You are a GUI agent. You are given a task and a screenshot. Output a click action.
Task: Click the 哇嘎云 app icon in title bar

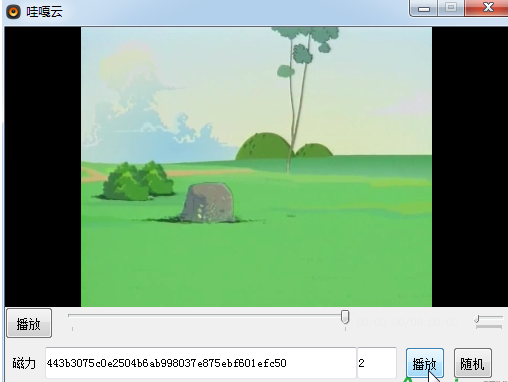pos(13,12)
